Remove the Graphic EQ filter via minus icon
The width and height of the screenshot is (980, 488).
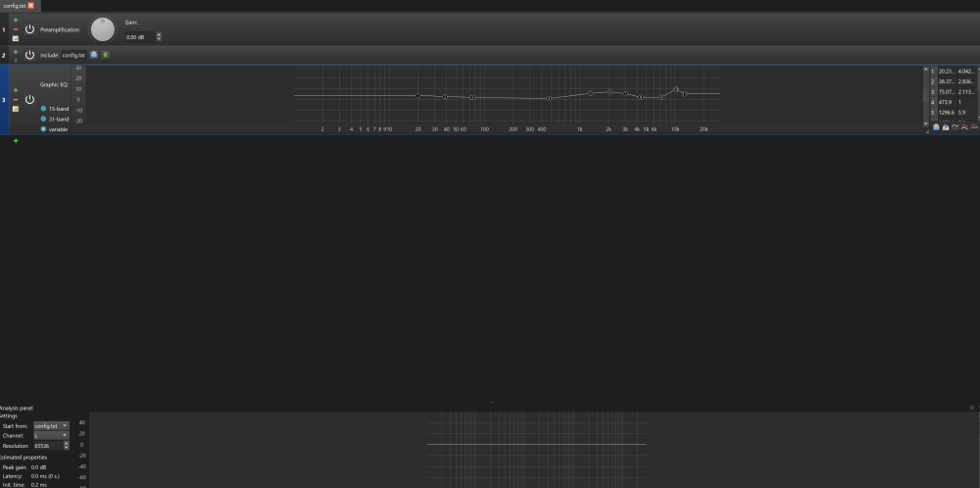click(x=16, y=99)
